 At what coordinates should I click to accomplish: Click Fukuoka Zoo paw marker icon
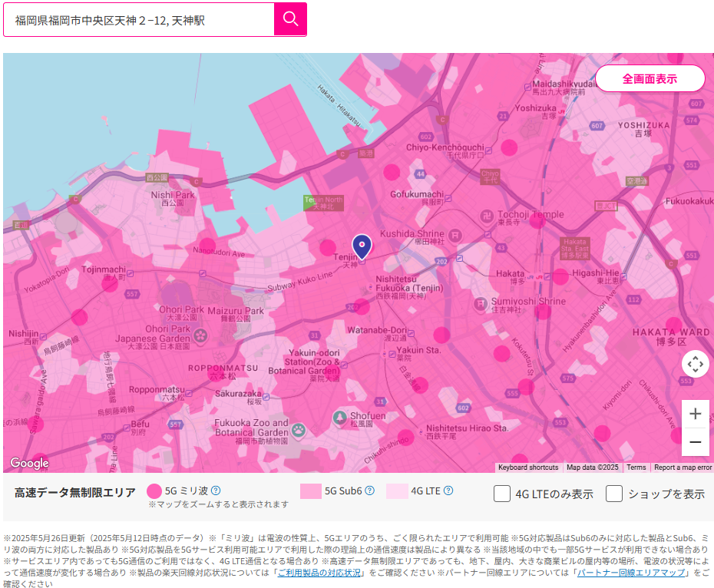pyautogui.click(x=298, y=430)
